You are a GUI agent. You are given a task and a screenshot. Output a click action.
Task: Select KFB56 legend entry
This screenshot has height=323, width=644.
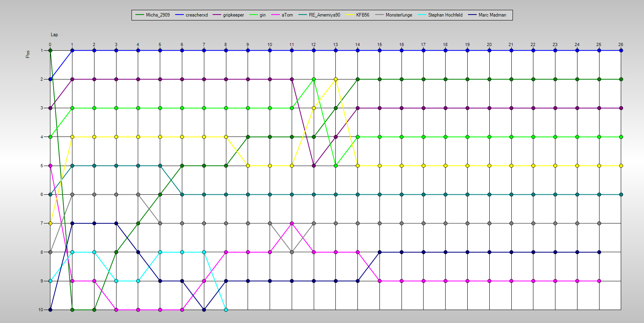(x=357, y=15)
